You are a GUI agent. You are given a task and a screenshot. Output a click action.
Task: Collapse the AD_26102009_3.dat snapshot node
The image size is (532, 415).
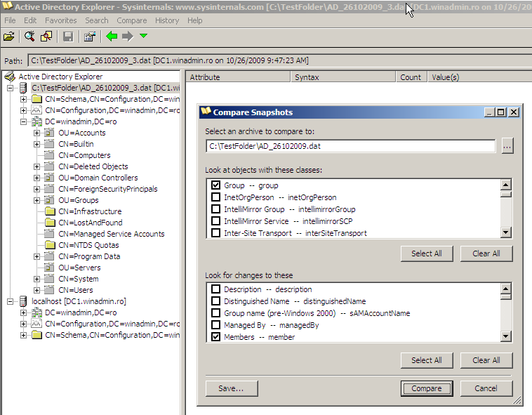coord(11,88)
